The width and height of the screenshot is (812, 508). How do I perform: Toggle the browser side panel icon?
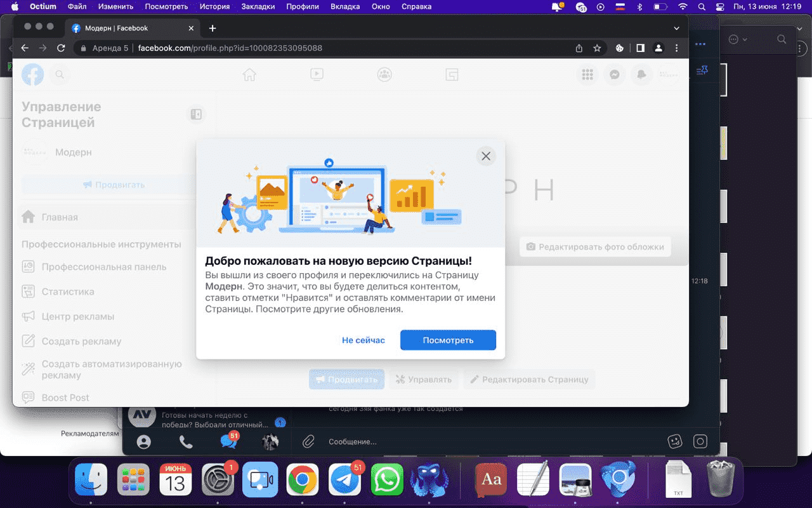point(640,48)
